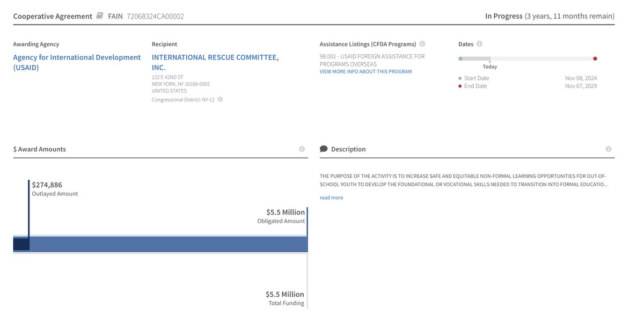Open the Award Amounts info icon

click(x=302, y=149)
